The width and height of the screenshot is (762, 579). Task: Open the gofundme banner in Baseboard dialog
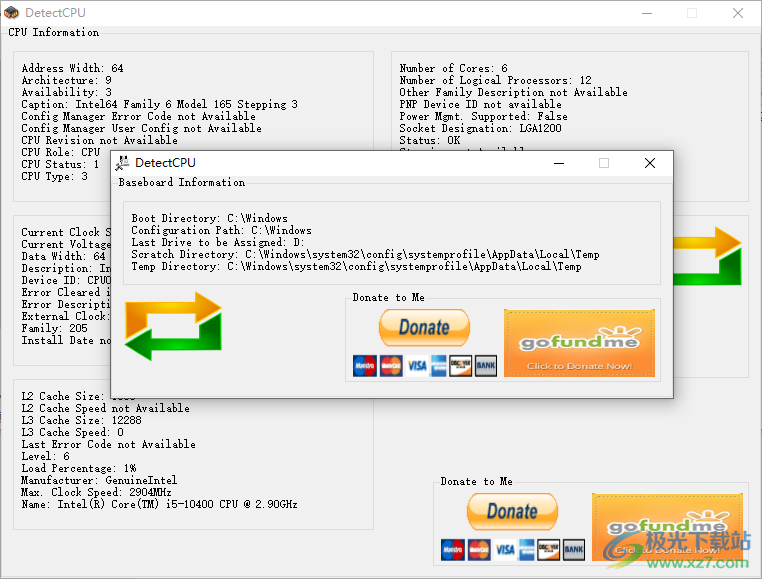pyautogui.click(x=579, y=343)
